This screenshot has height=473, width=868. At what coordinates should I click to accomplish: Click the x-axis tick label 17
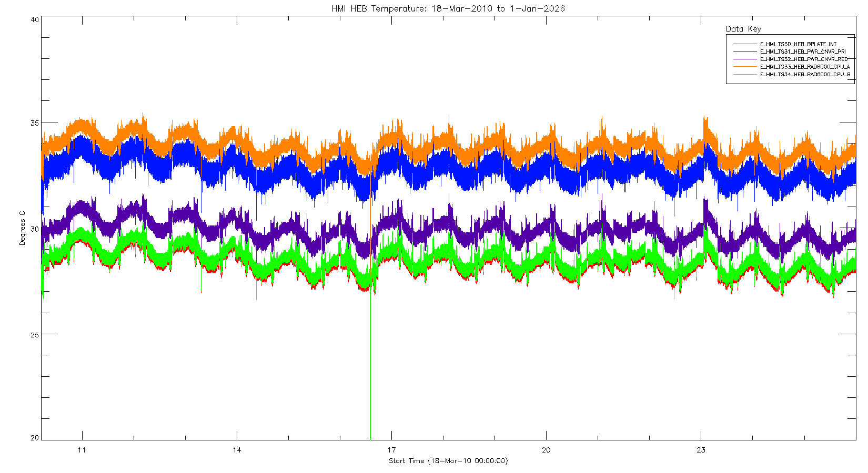(391, 450)
